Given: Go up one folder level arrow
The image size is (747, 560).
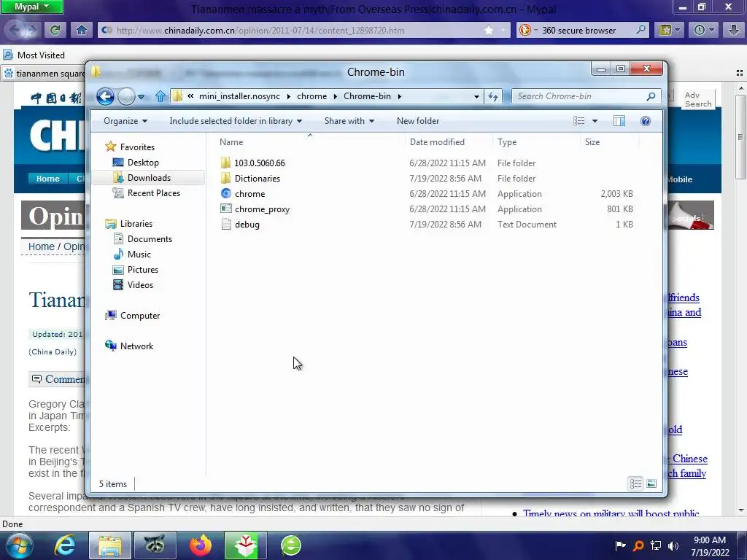Looking at the screenshot, I should click(160, 96).
